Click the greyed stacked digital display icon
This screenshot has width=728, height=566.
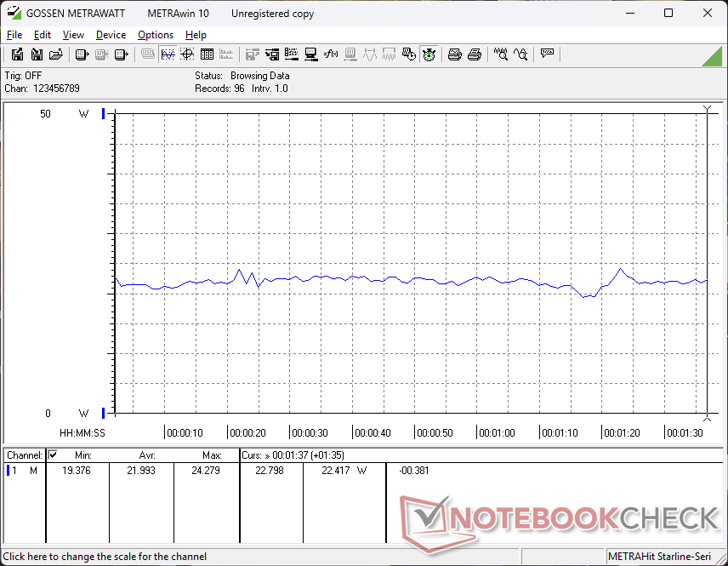tap(148, 54)
